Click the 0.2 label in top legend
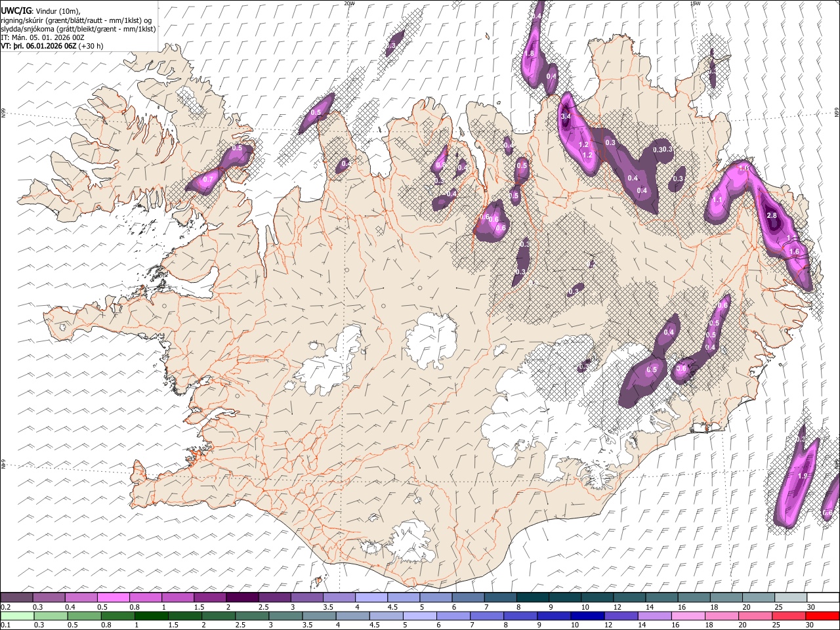The image size is (840, 630). [5, 607]
